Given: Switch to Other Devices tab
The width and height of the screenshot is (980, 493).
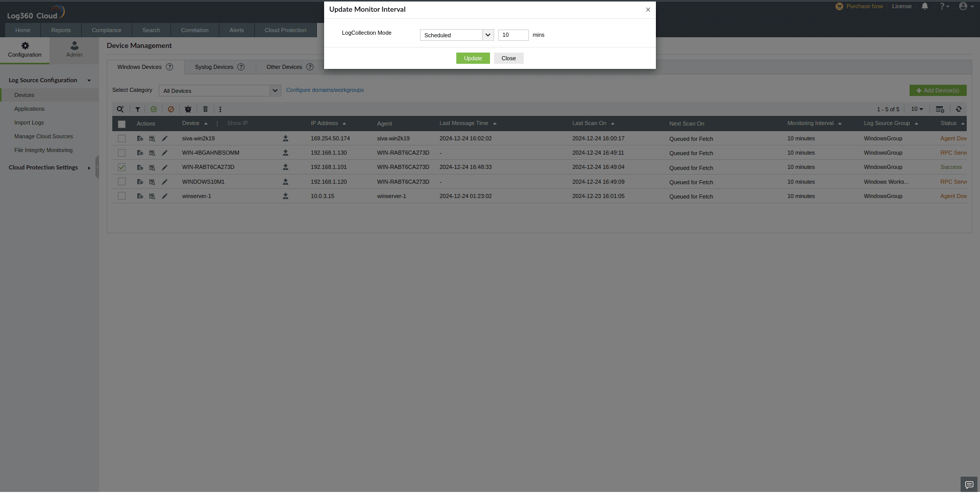Looking at the screenshot, I should click(x=289, y=67).
